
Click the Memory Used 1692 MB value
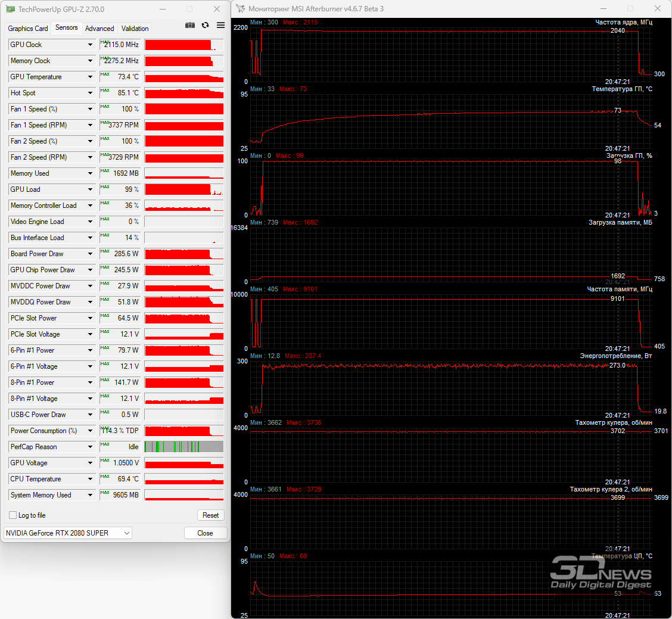[x=120, y=173]
